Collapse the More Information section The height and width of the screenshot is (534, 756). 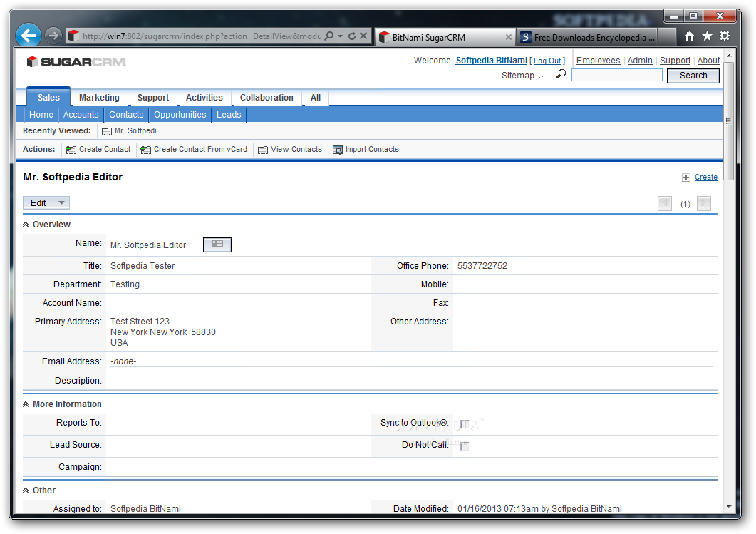click(x=26, y=404)
